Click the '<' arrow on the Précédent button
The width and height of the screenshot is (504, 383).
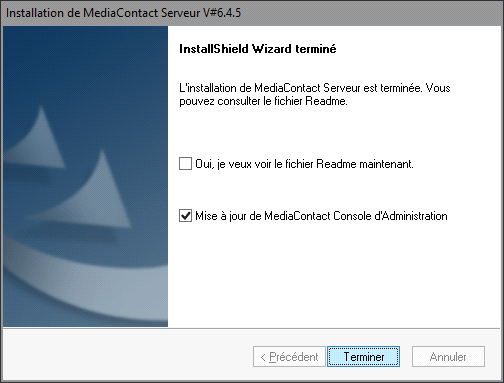[263, 357]
